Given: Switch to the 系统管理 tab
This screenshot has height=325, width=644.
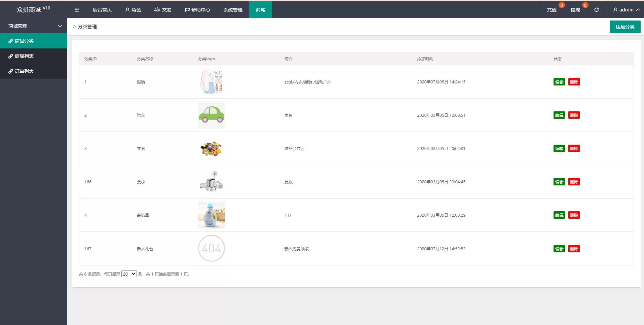Looking at the screenshot, I should click(x=233, y=10).
